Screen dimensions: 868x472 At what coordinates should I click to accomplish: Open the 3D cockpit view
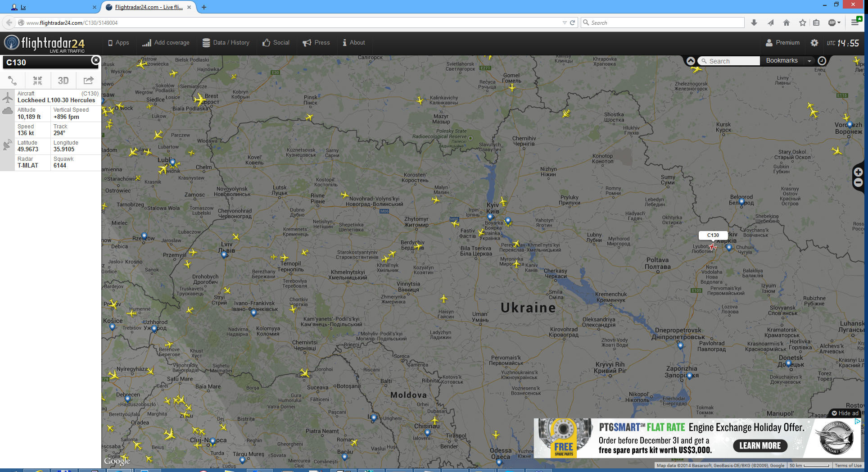pos(63,81)
